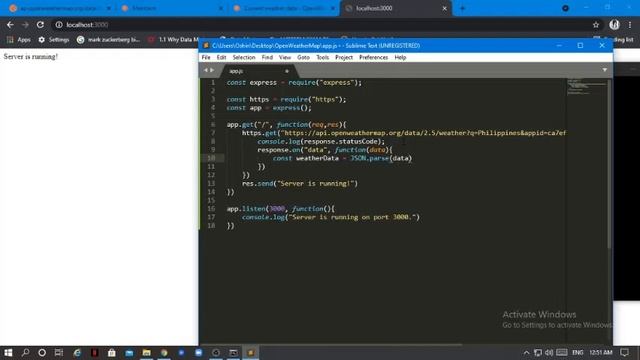The height and width of the screenshot is (360, 640).
Task: Reload the localhost:3000 page
Action: click(40, 25)
